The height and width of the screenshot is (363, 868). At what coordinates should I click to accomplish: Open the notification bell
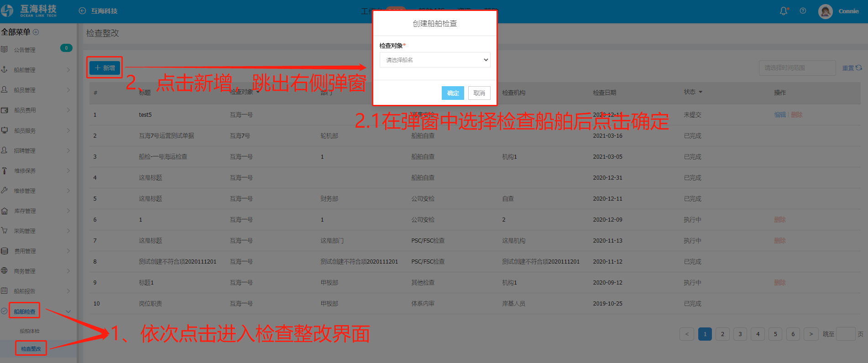point(784,11)
